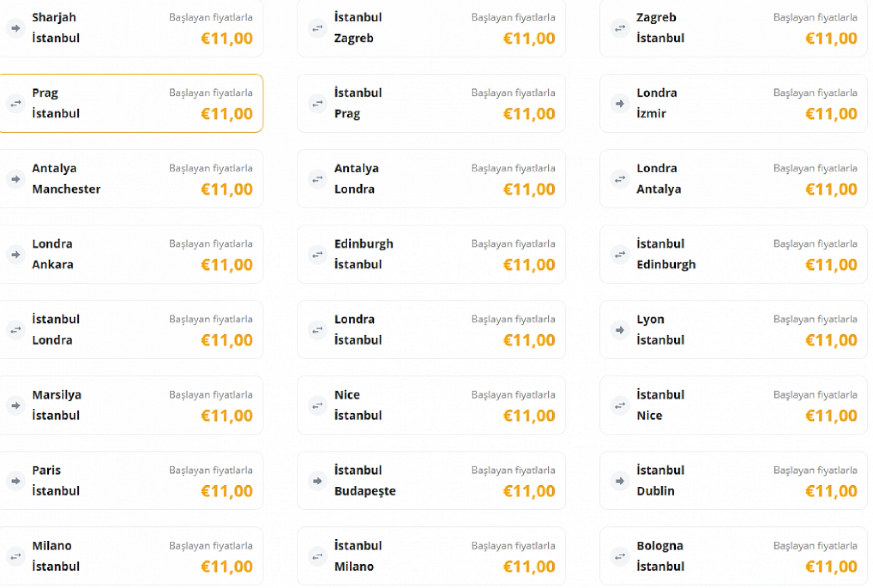Select İstanbul to Edinburgh flight card
This screenshot has height=588, width=873.
733,254
